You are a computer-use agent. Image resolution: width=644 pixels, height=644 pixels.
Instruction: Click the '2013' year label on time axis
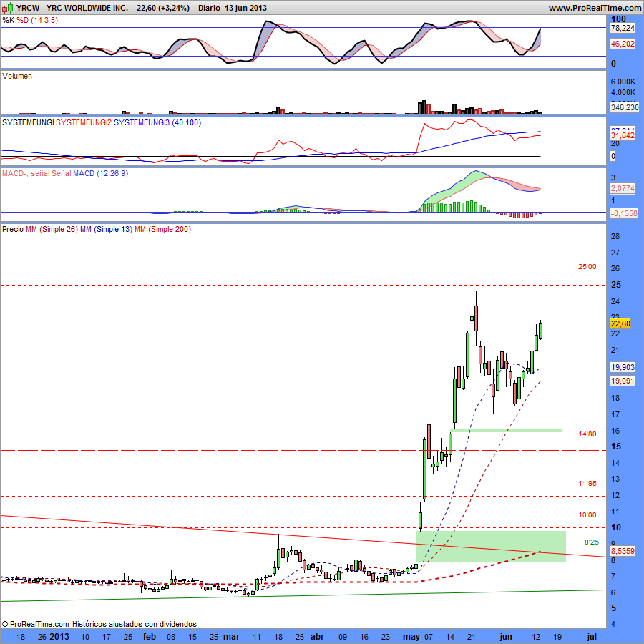point(59,637)
